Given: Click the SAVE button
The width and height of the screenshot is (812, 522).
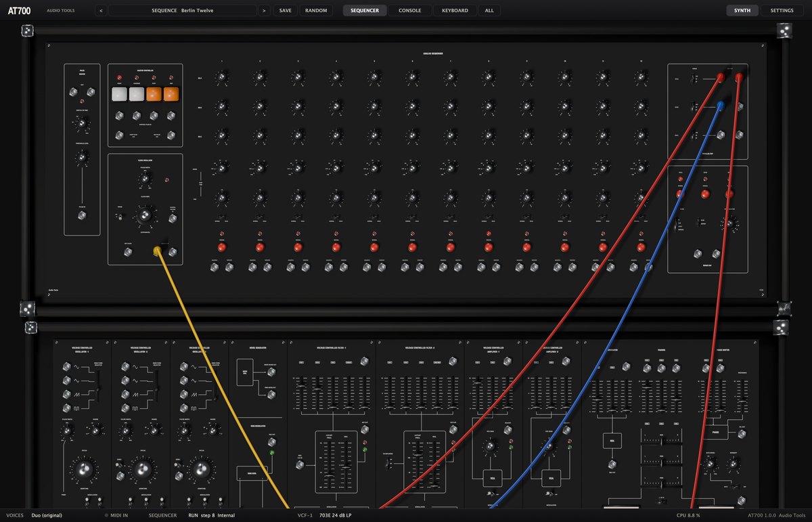Looking at the screenshot, I should (x=286, y=11).
